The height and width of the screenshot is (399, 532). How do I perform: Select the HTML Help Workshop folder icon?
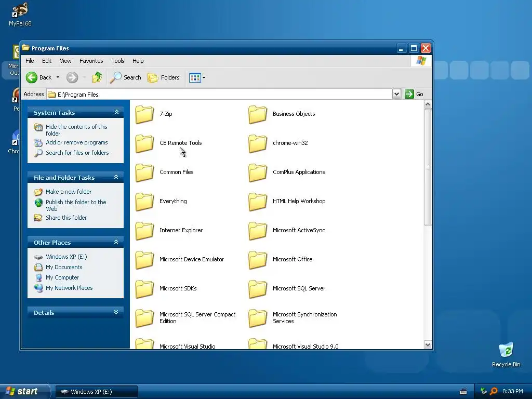click(258, 201)
